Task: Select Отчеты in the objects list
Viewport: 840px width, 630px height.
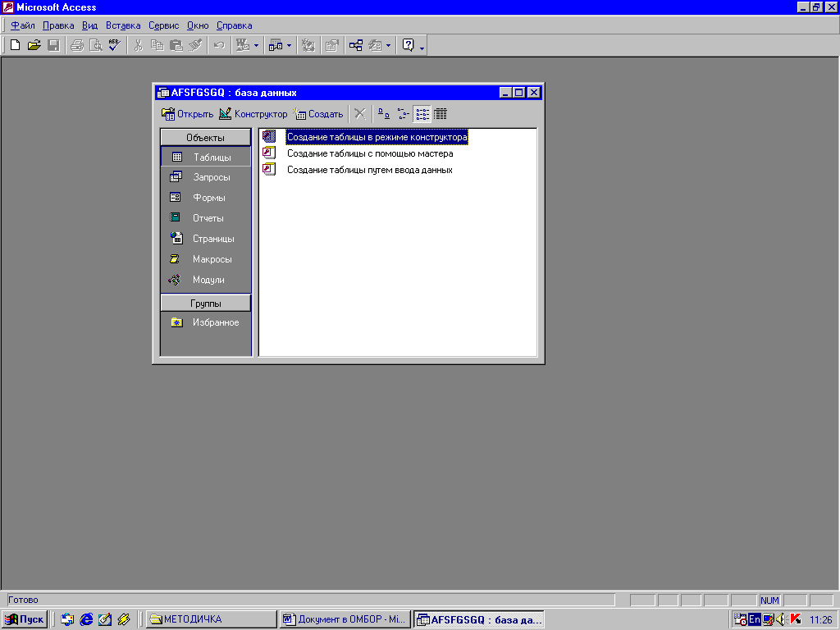Action: pos(206,217)
